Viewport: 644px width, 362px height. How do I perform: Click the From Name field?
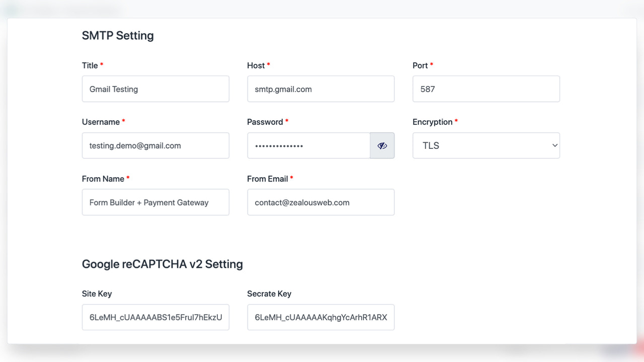click(x=155, y=202)
